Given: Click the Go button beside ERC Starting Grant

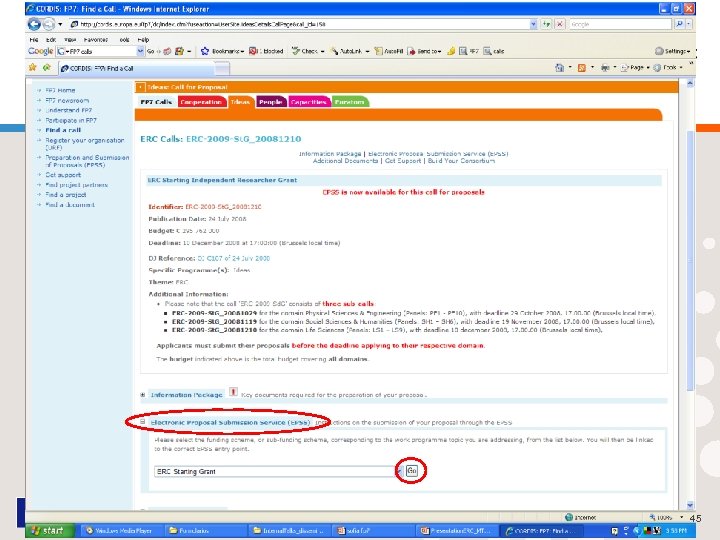Looking at the screenshot, I should pyautogui.click(x=411, y=471).
